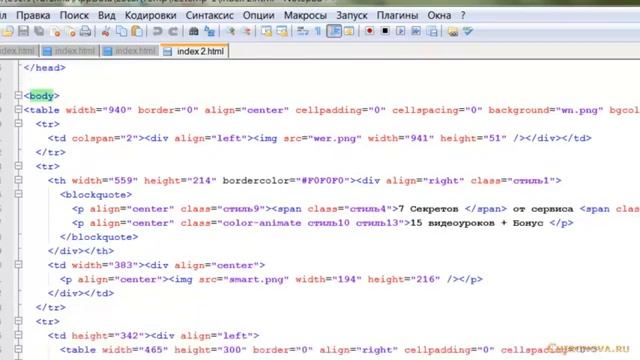Screen dimensions: 640x360
Task: Click the "smart.png" image source value
Action: (x=256, y=280)
